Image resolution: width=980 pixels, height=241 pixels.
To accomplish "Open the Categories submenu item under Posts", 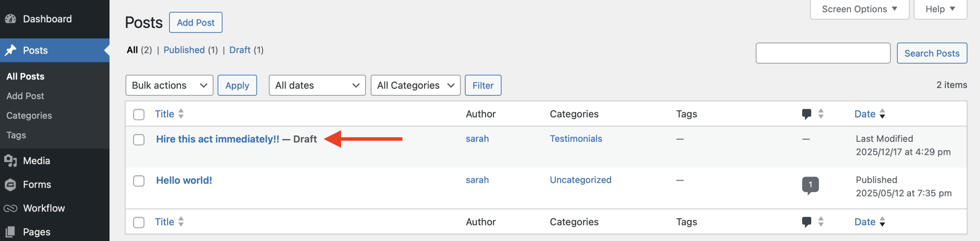I will (29, 115).
